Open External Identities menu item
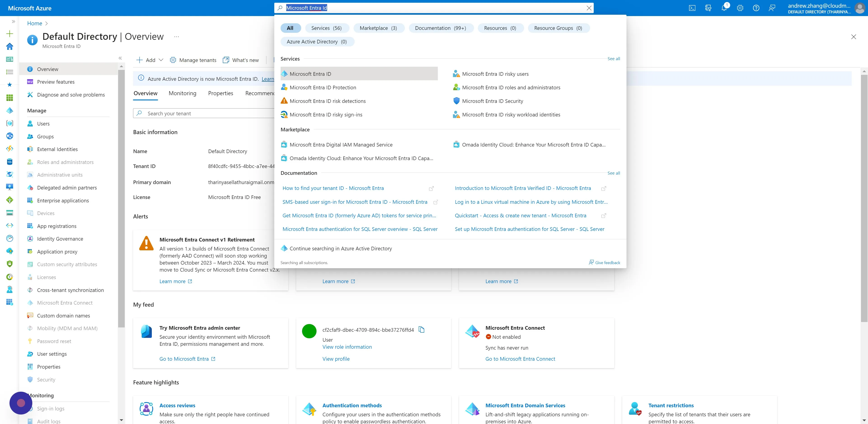The image size is (868, 424). point(69,149)
